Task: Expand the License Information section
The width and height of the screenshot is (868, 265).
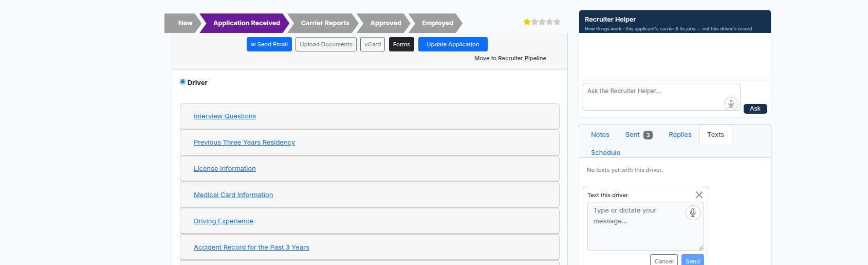Action: (x=225, y=169)
